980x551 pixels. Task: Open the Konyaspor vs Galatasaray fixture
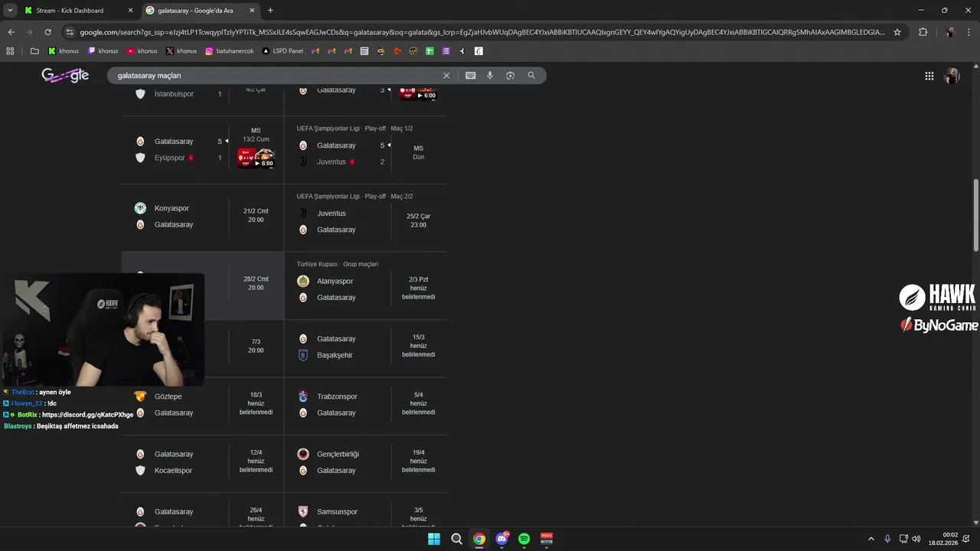202,217
